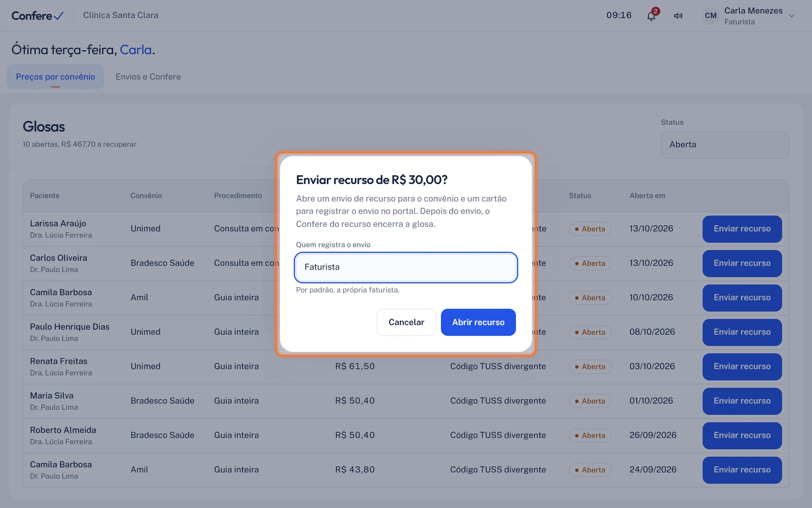
Task: Click the CM user avatar
Action: click(710, 16)
